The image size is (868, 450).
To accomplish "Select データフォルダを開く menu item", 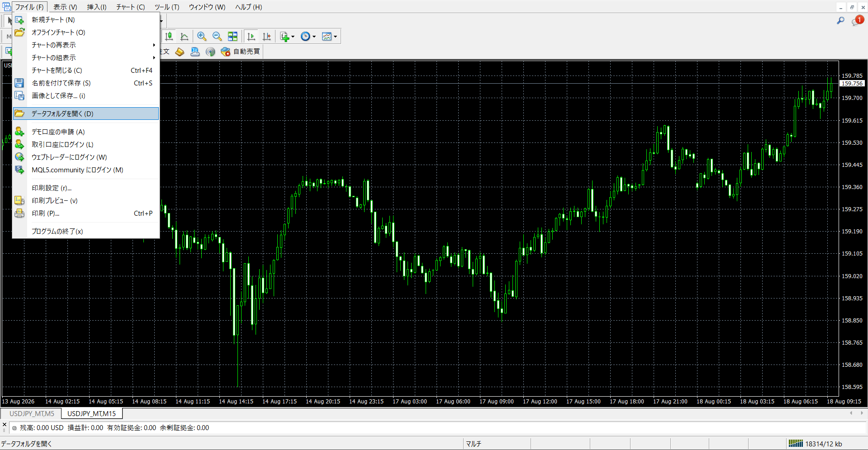I will tap(86, 114).
